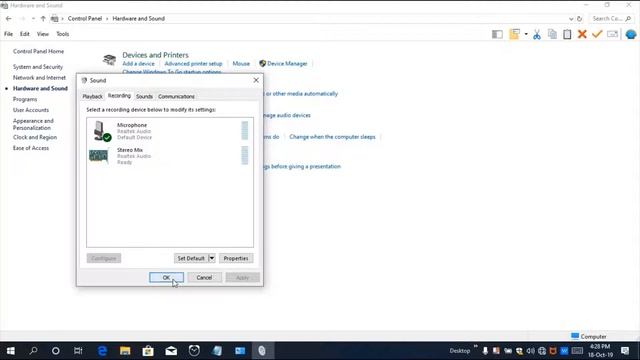640x360 pixels.
Task: Click the Microphone device icon
Action: pyautogui.click(x=101, y=131)
